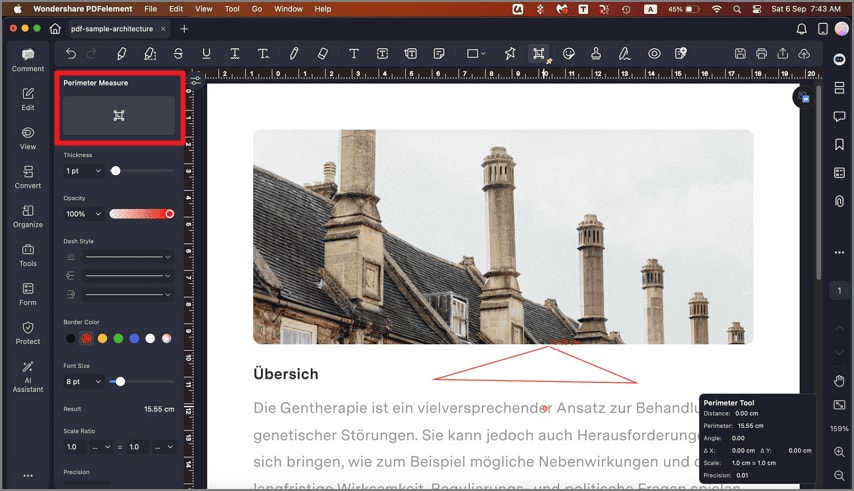Screen dimensions: 854x491
Task: Open the first Scale Ratio unit dropdown
Action: [x=102, y=447]
